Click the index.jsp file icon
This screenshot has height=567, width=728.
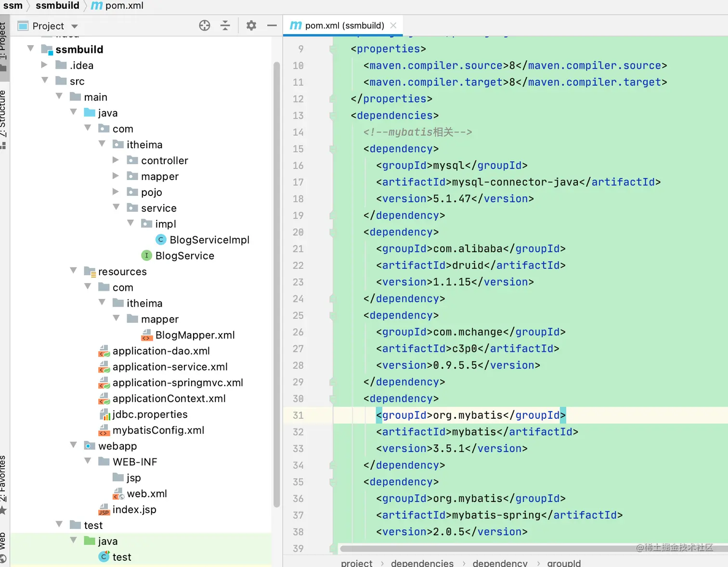pyautogui.click(x=104, y=510)
